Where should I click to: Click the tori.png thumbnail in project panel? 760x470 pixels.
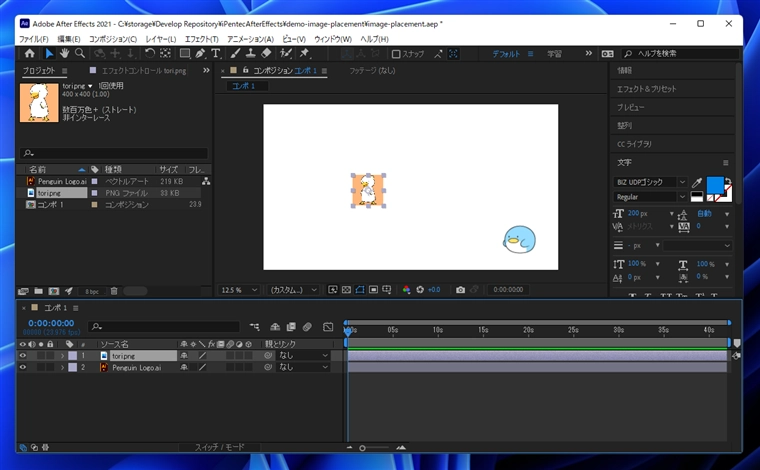coord(39,102)
